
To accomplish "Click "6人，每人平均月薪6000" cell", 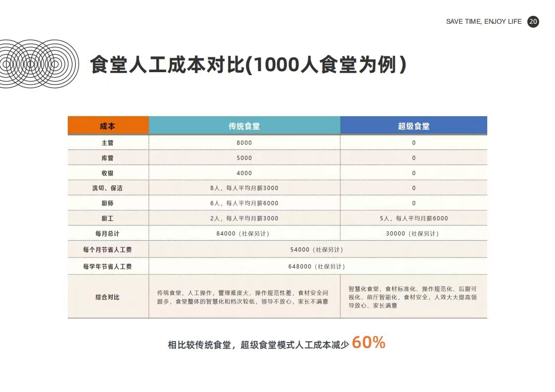I will tap(244, 204).
